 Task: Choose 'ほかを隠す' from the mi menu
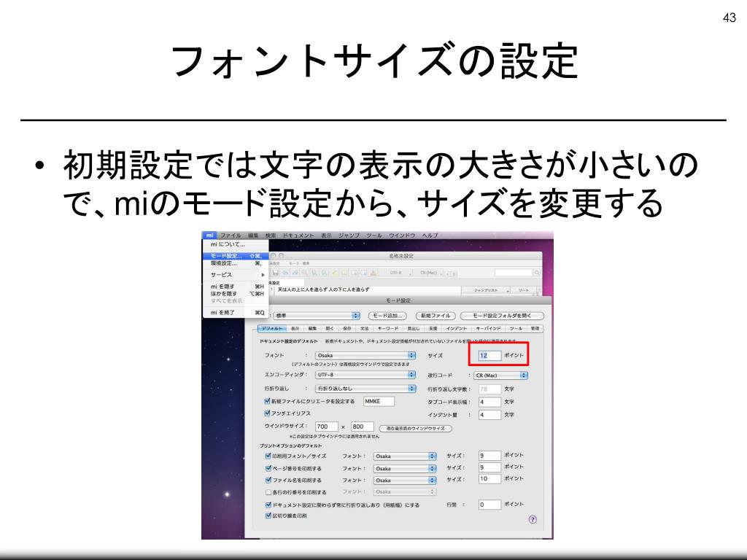(236, 294)
